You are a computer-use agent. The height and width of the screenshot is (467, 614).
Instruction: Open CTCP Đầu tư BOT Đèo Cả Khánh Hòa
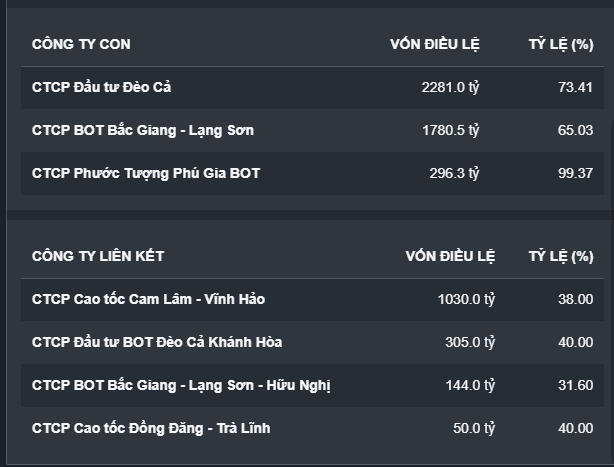(x=157, y=342)
